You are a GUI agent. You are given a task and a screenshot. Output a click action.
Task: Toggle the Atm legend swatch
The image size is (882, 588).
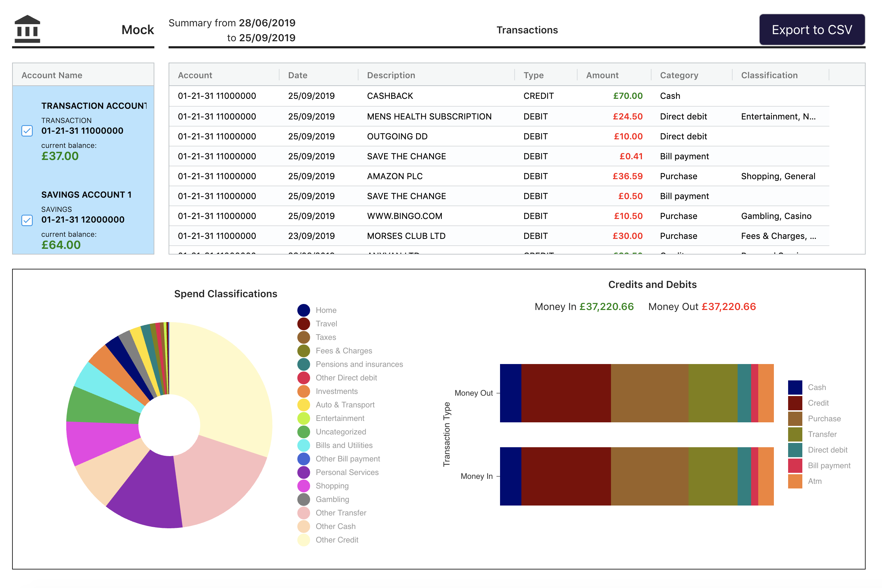pyautogui.click(x=795, y=481)
